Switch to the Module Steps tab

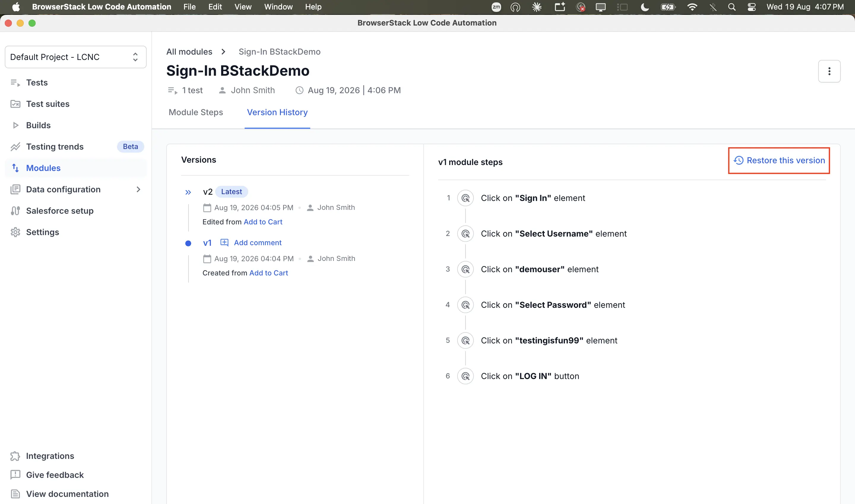[196, 112]
